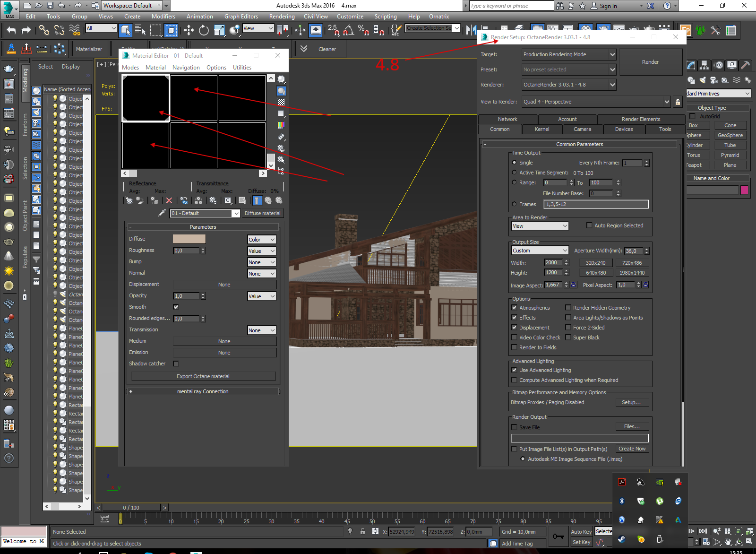
Task: Select the Frames radio button
Action: [x=514, y=204]
